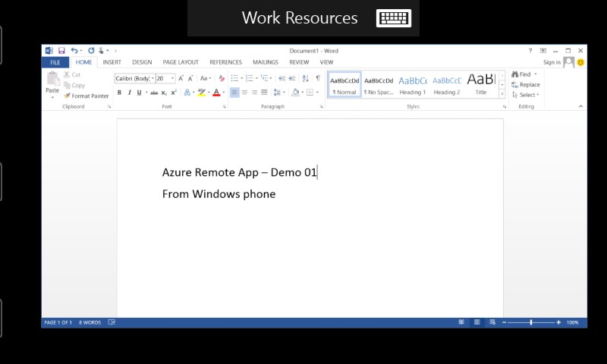Image resolution: width=607 pixels, height=364 pixels.
Task: Switch to the INSERT ribbon tab
Action: [112, 62]
